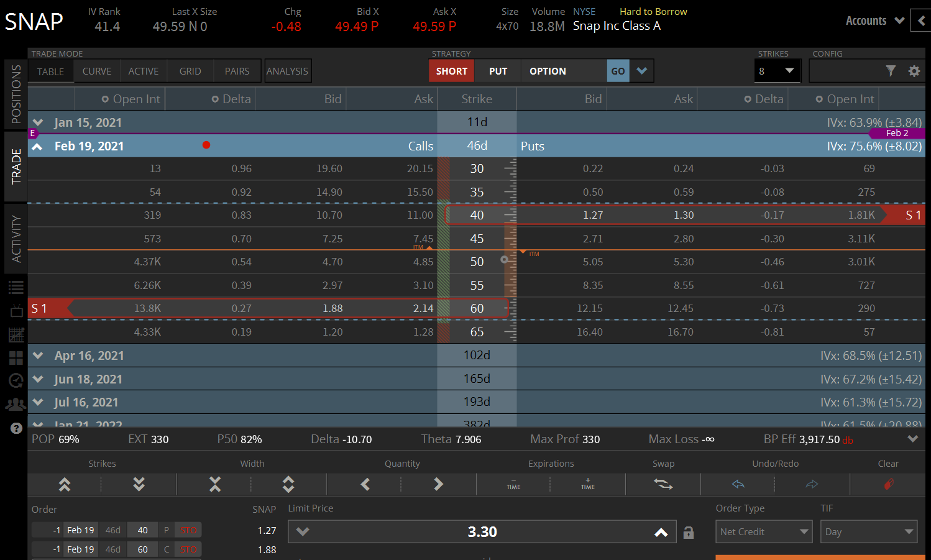Open the help question mark icon

[16, 428]
